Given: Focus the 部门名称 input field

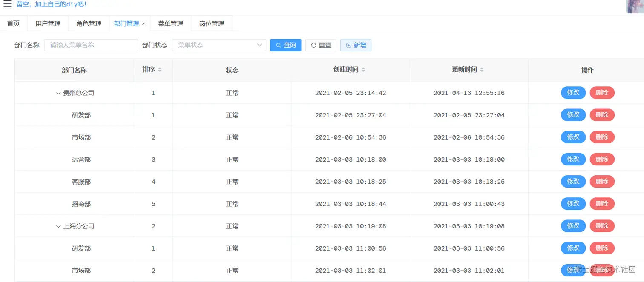Looking at the screenshot, I should click(91, 45).
